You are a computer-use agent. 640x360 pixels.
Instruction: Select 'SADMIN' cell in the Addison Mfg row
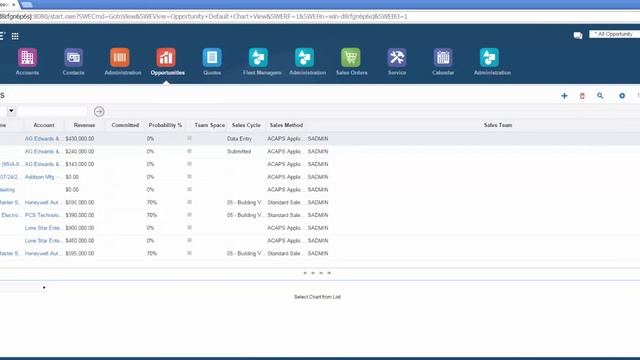point(318,177)
